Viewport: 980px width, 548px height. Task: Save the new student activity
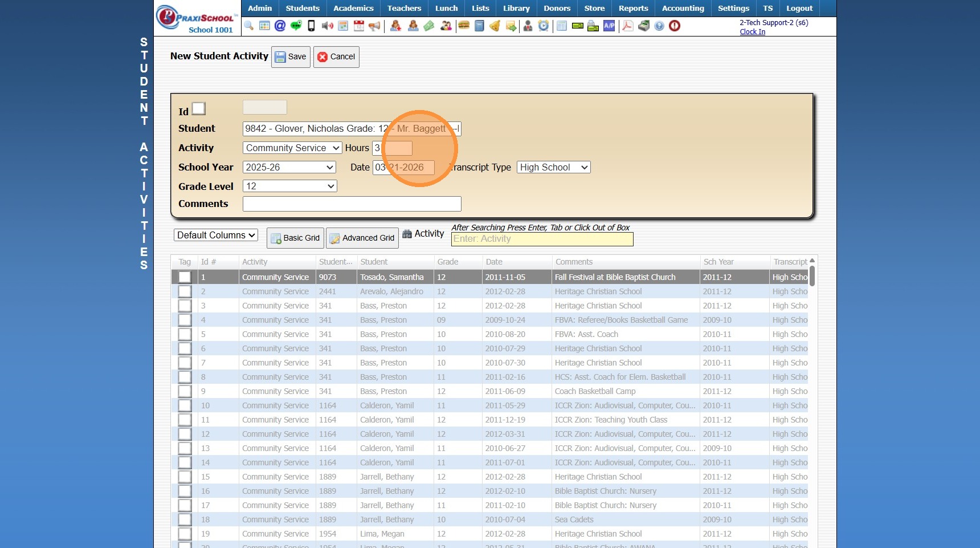click(x=291, y=56)
